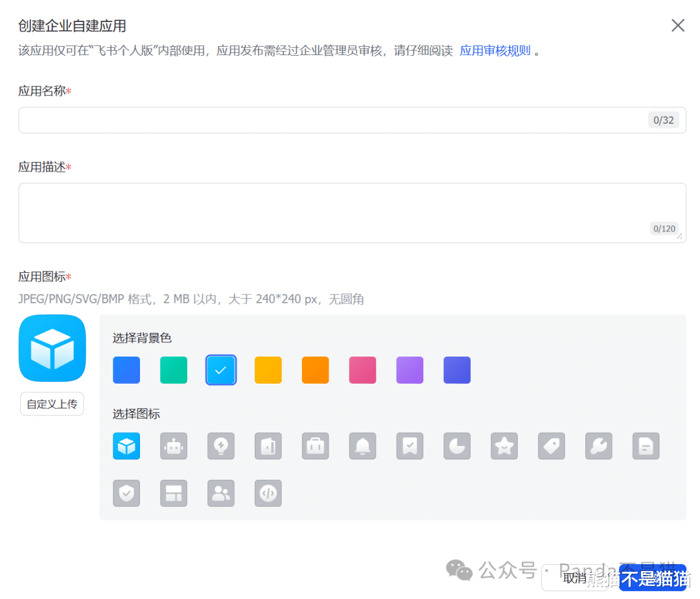This screenshot has height=599, width=700.
Task: Choose the orange background color
Action: point(316,370)
